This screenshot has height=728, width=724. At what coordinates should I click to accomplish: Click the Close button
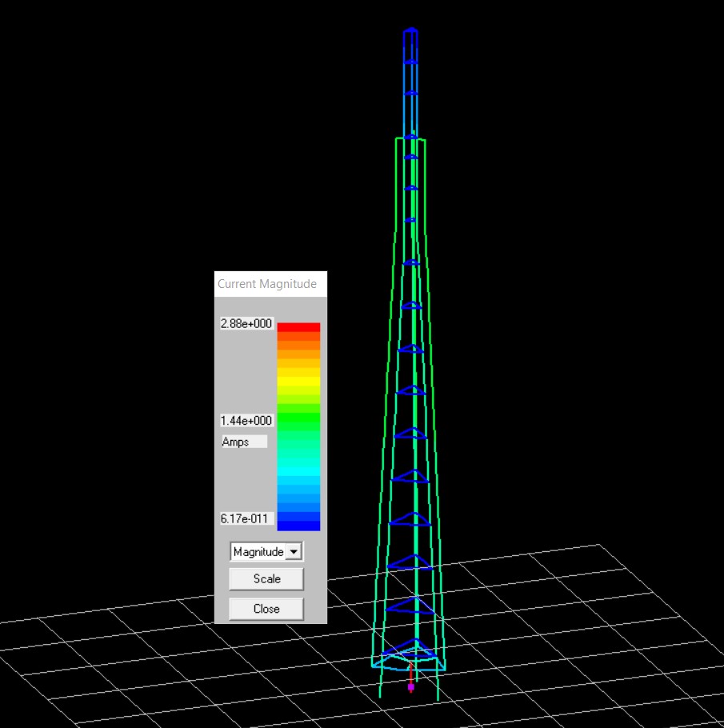coord(266,609)
